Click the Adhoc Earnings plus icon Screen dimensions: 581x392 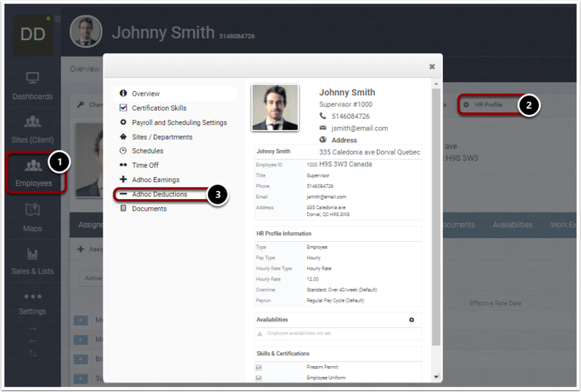click(123, 179)
